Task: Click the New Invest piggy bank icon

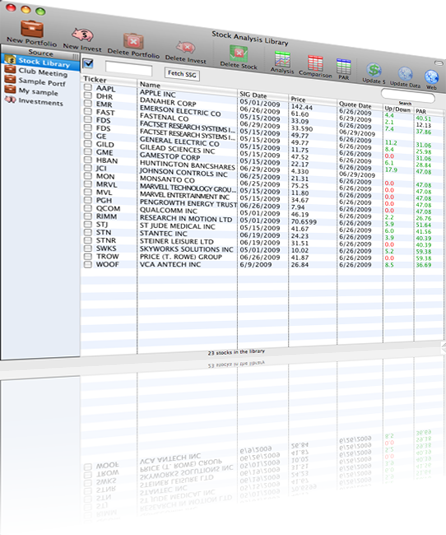Action: [82, 35]
